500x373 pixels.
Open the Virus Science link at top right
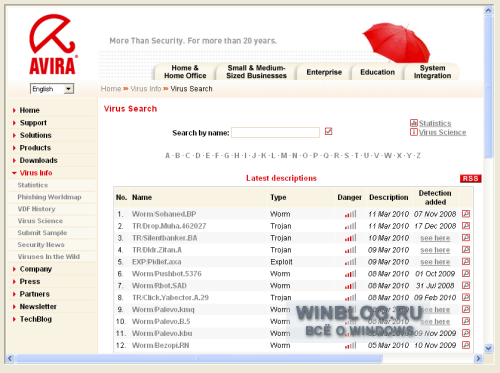click(443, 132)
